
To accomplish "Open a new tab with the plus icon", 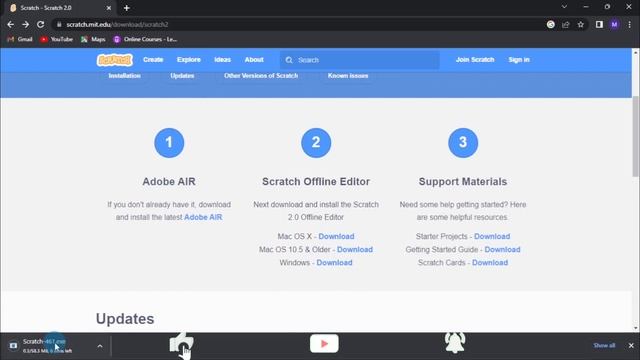I will [127, 8].
